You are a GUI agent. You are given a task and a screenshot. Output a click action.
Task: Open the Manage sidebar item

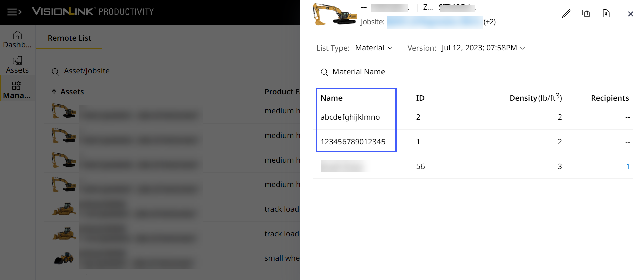(x=17, y=90)
